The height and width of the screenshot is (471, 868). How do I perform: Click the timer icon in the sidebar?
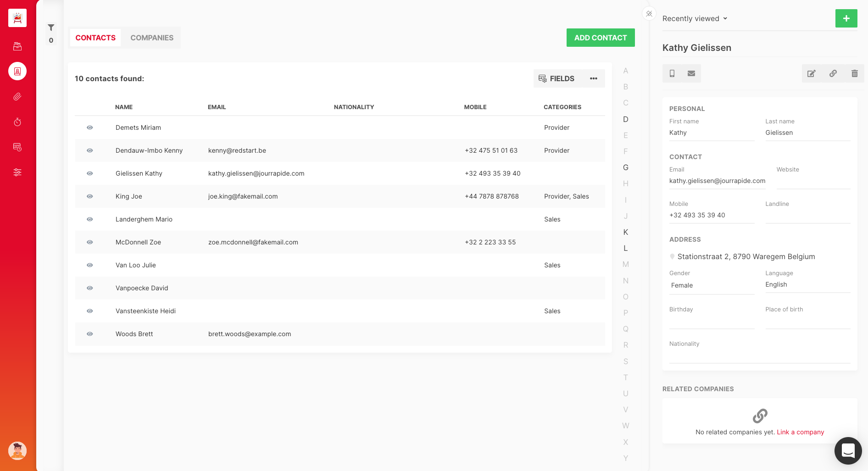[17, 122]
